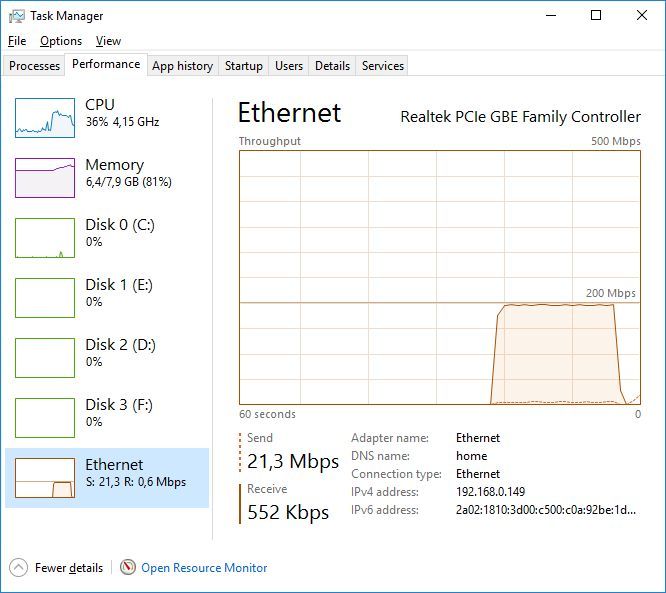Switch to the Services tab
The width and height of the screenshot is (666, 593).
[382, 66]
